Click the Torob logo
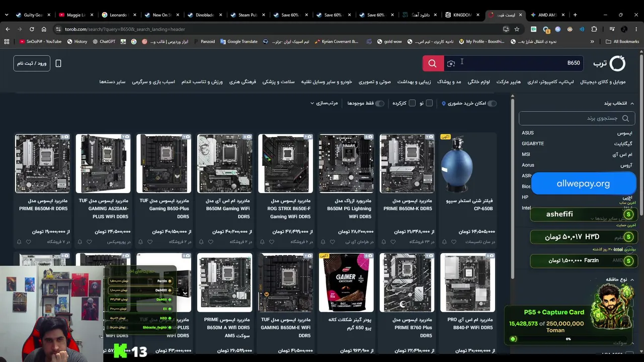The height and width of the screenshot is (362, 644). [609, 63]
